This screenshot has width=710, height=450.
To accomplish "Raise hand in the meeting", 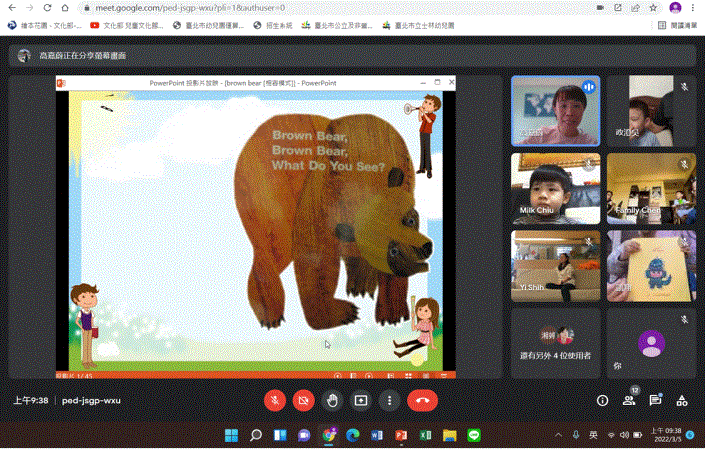I will pos(333,400).
